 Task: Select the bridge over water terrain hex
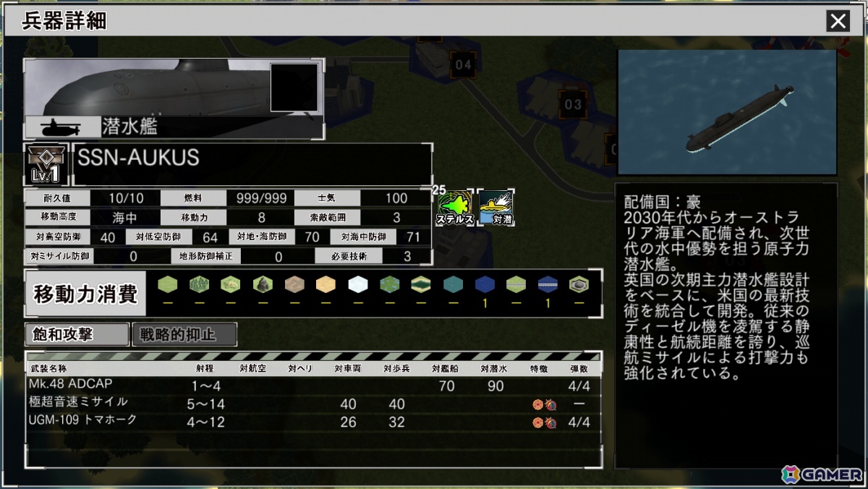pos(548,285)
